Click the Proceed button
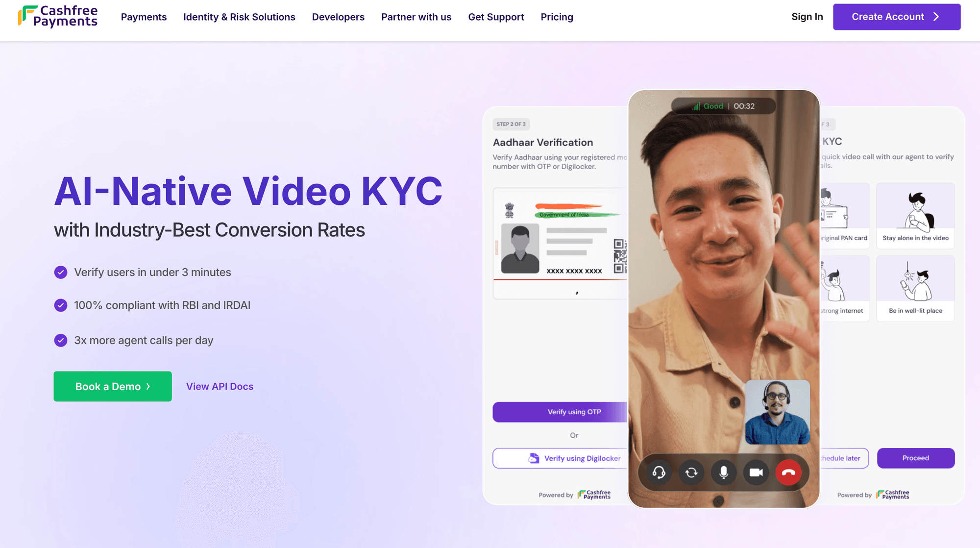The image size is (980, 548). tap(916, 458)
